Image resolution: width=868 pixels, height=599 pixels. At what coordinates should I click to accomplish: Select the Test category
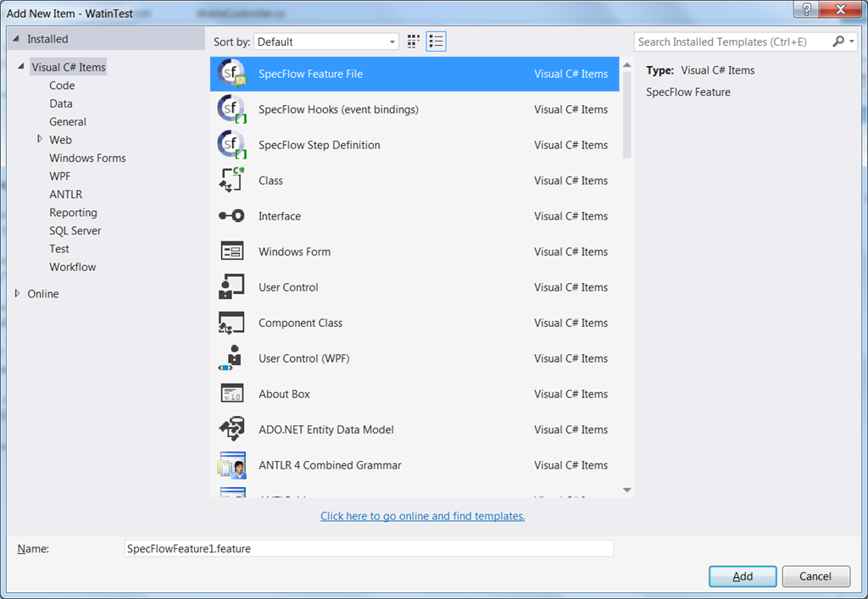click(x=59, y=249)
